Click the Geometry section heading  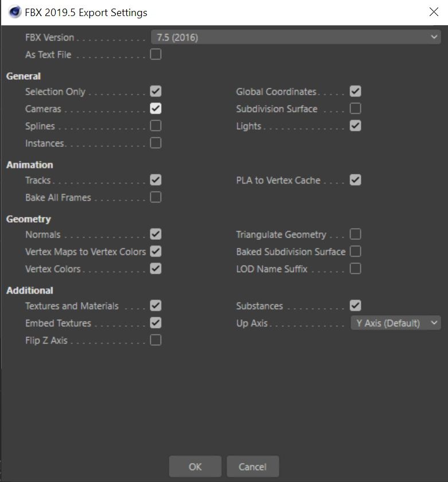pos(29,219)
